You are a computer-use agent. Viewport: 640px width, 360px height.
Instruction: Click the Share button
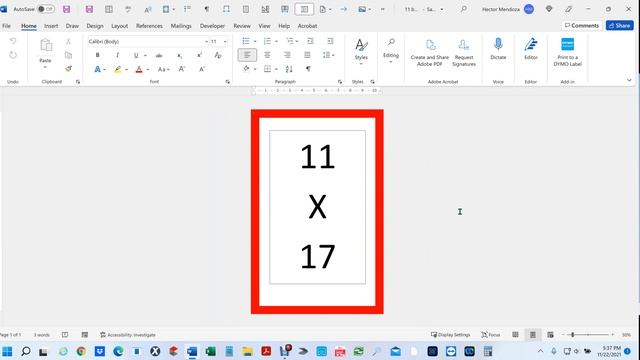click(x=620, y=25)
